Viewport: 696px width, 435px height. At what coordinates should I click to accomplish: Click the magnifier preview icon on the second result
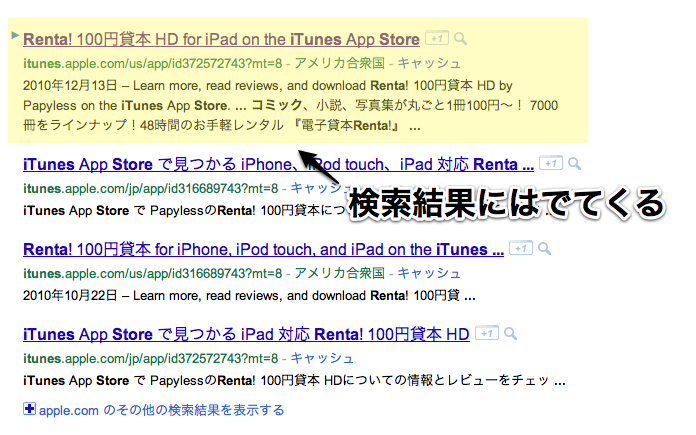(x=574, y=163)
